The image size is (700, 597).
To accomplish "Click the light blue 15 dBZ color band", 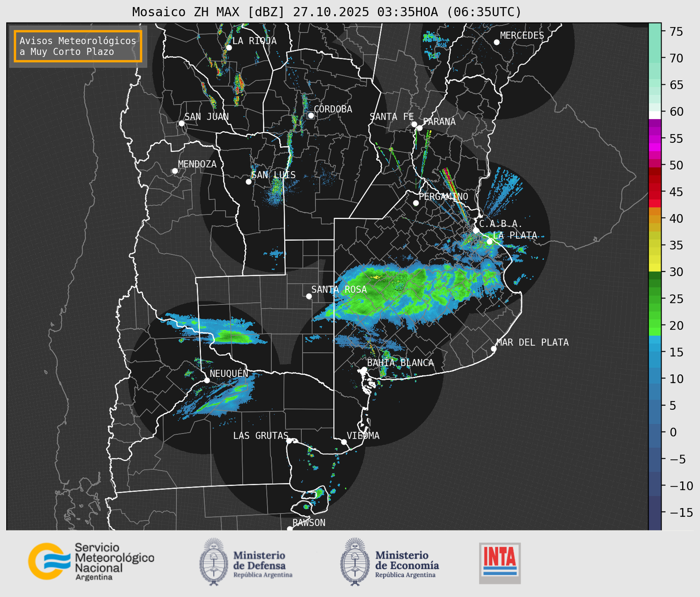I will point(655,352).
